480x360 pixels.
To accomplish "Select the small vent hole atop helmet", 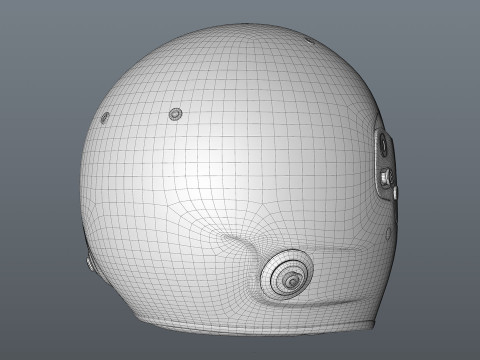I will tap(310, 41).
